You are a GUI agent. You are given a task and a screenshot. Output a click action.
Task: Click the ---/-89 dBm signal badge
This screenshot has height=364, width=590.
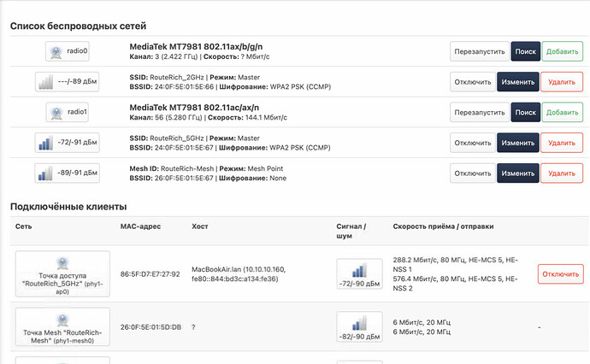click(68, 81)
